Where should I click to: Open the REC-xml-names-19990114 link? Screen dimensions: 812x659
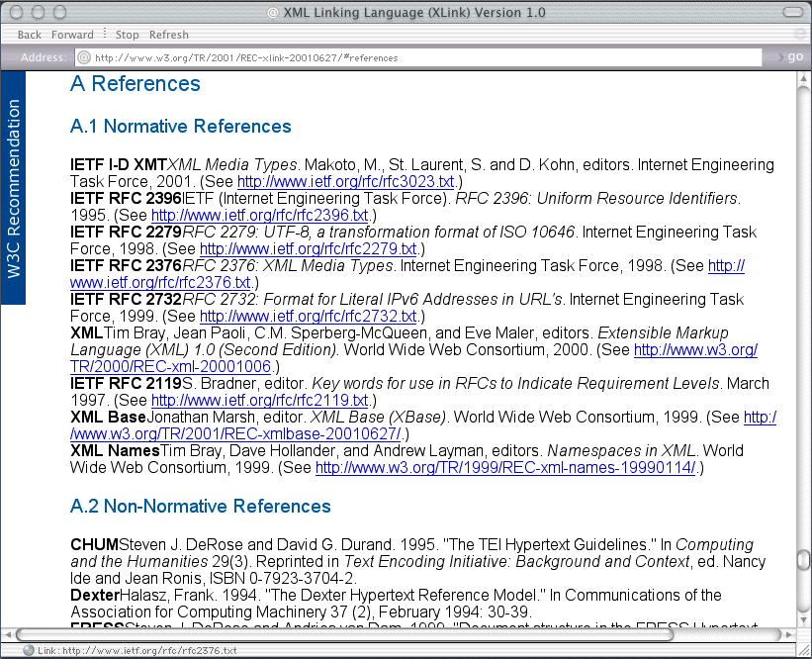point(505,468)
